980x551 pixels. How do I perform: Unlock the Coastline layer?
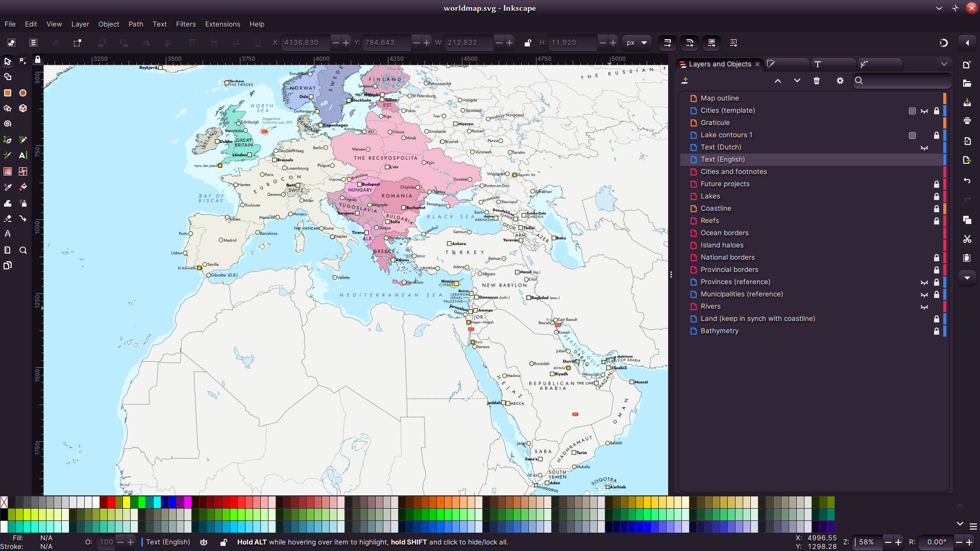[937, 209]
